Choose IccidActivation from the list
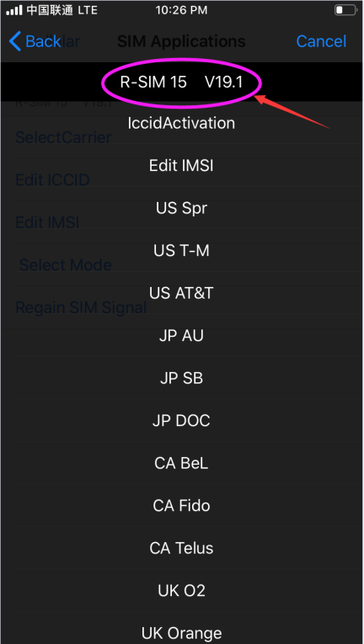Image resolution: width=364 pixels, height=644 pixels. (x=181, y=123)
